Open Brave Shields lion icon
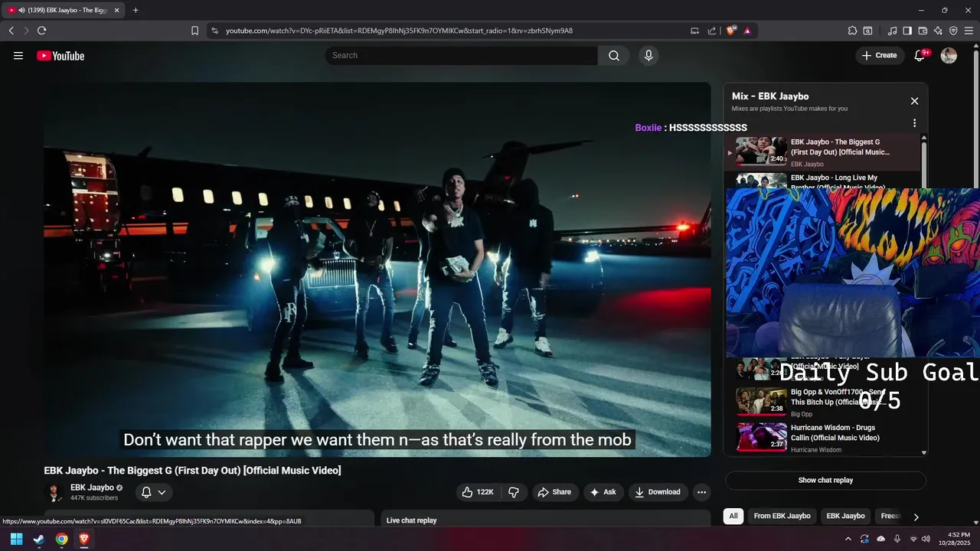This screenshot has height=551, width=980. (731, 31)
